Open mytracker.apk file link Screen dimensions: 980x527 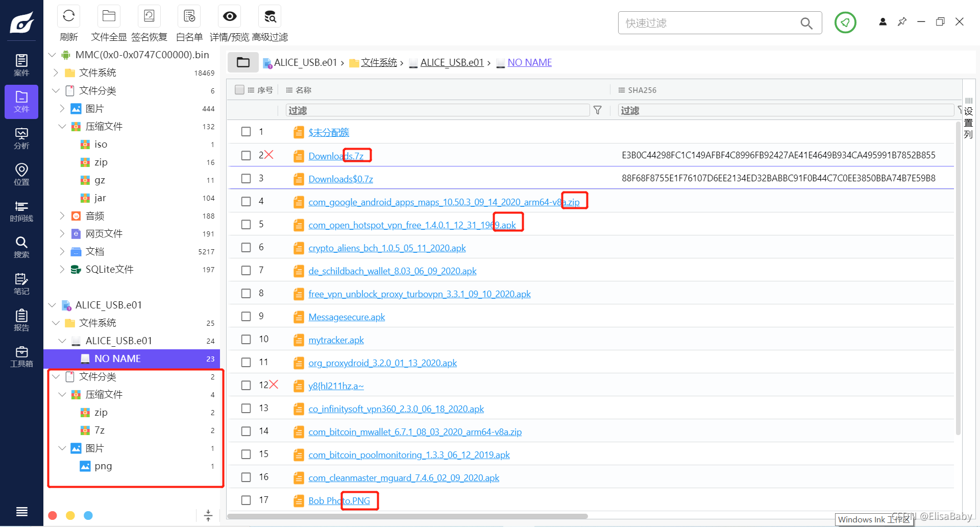pos(336,340)
